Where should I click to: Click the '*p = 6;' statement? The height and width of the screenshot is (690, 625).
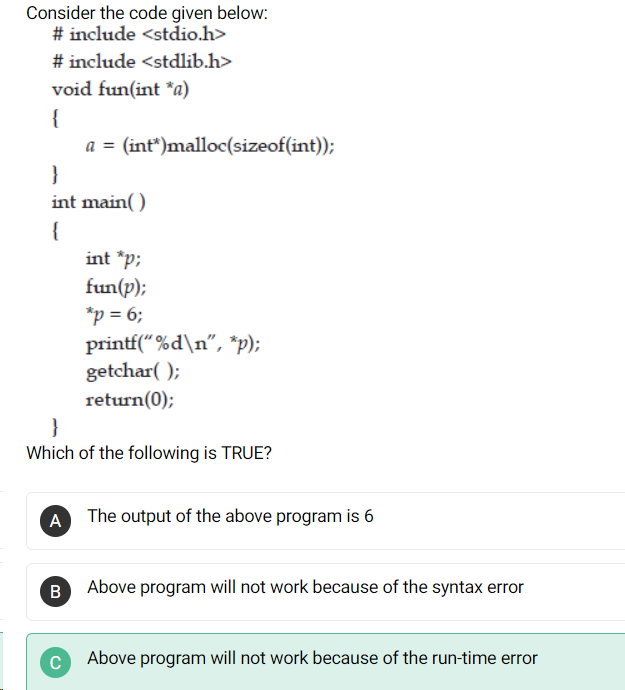(x=114, y=315)
